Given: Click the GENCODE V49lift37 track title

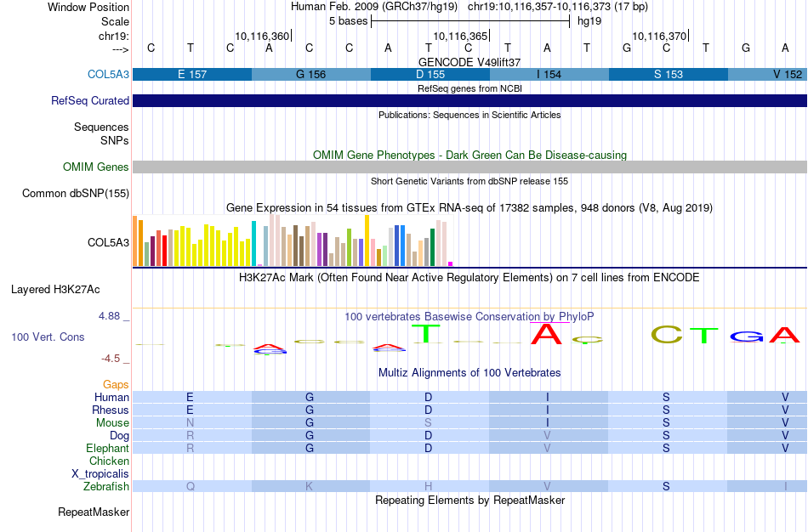Looking at the screenshot, I should 469,62.
